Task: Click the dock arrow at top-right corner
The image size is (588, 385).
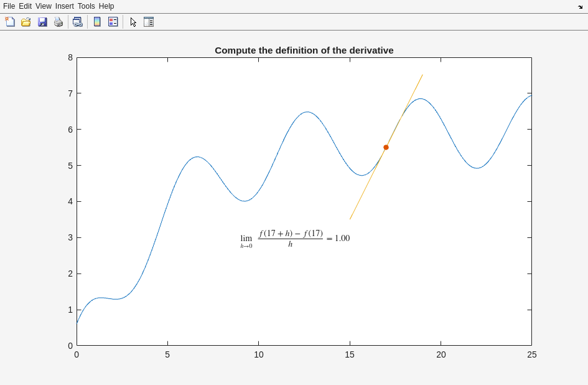Action: [x=580, y=7]
